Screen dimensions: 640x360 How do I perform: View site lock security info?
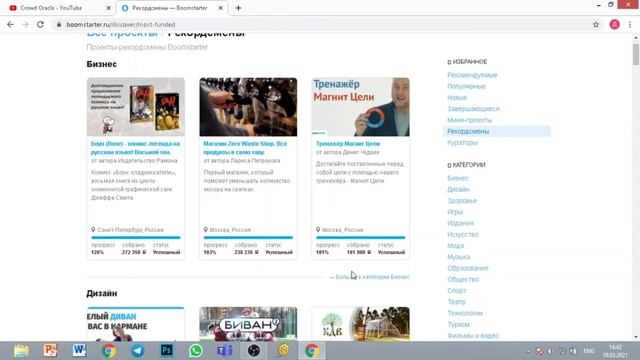tap(59, 24)
